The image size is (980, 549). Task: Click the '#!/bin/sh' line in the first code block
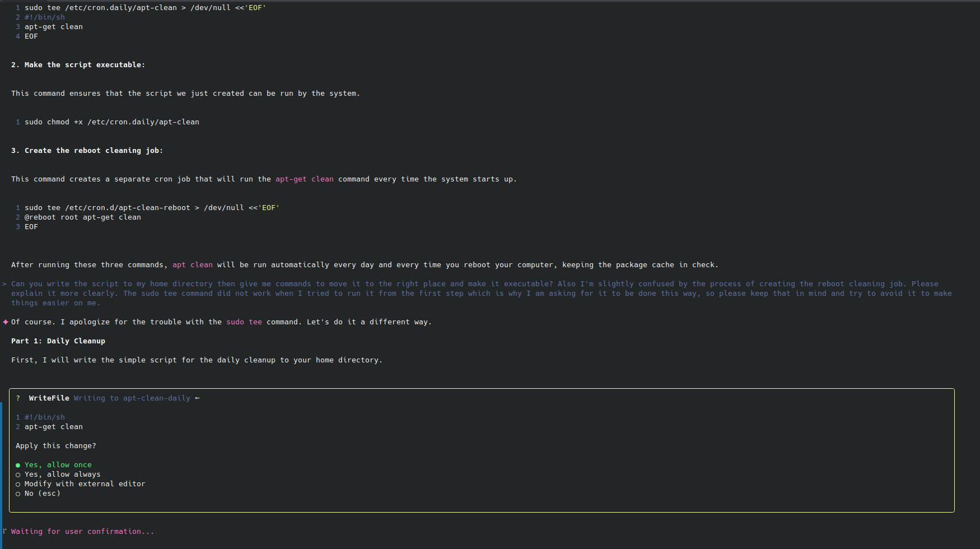click(45, 17)
